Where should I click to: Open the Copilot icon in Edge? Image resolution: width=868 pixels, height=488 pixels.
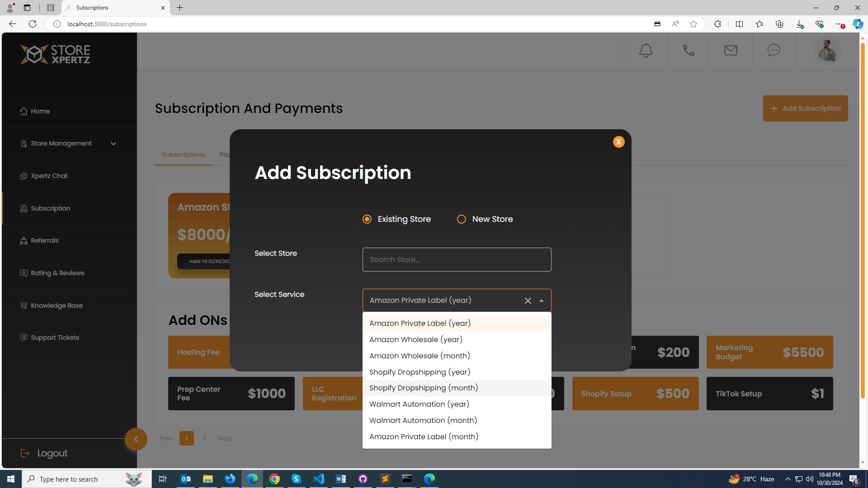(x=858, y=24)
